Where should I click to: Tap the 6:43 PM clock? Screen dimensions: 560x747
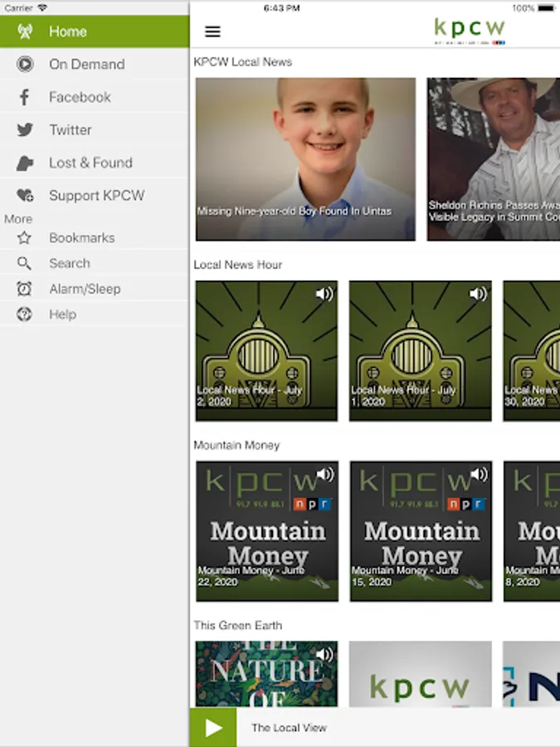(x=281, y=8)
